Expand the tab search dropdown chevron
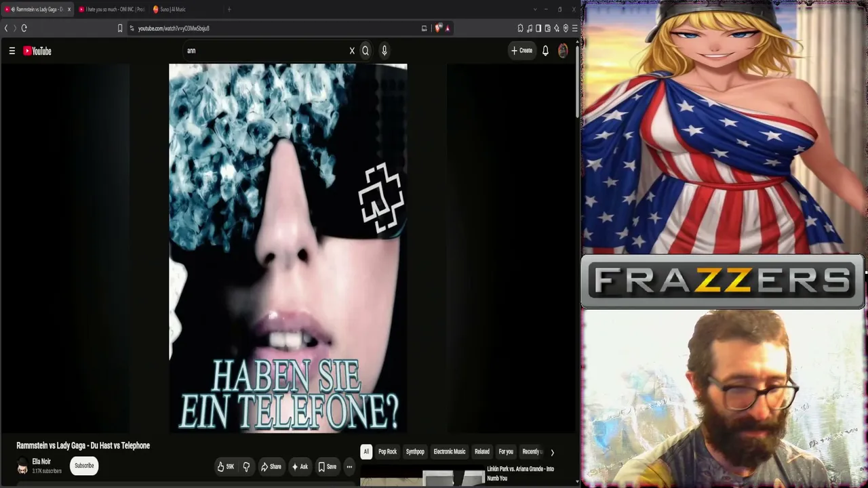 [535, 9]
